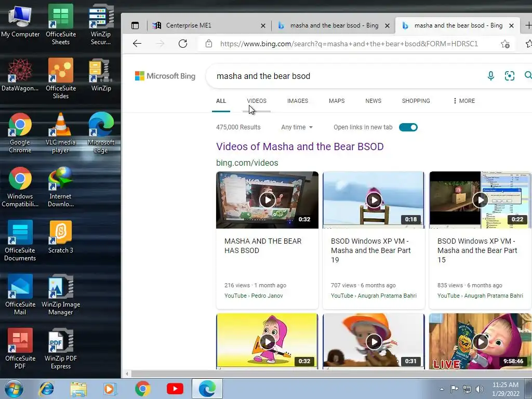Viewport: 532px width, 399px height.
Task: Toggle Open links in new tab switch
Action: coord(408,127)
